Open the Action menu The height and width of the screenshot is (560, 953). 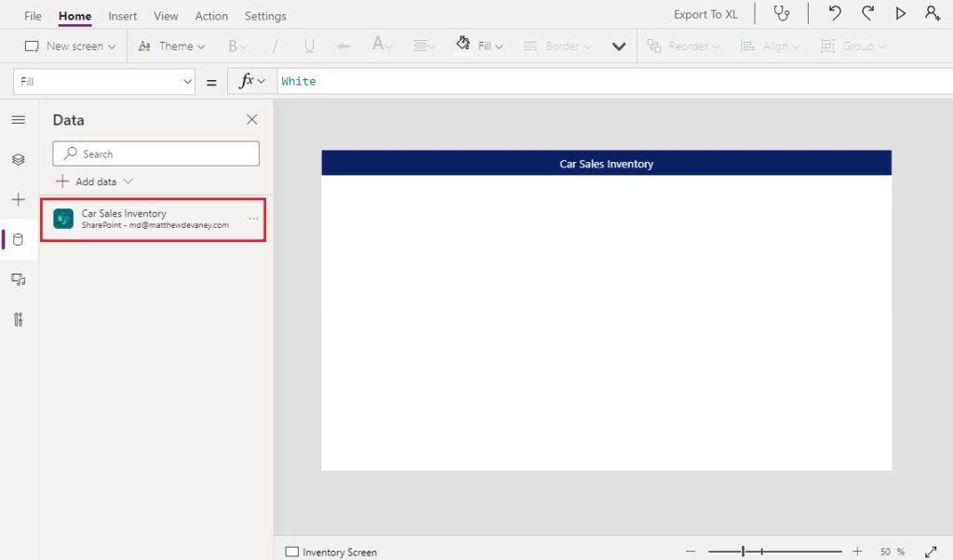tap(211, 15)
